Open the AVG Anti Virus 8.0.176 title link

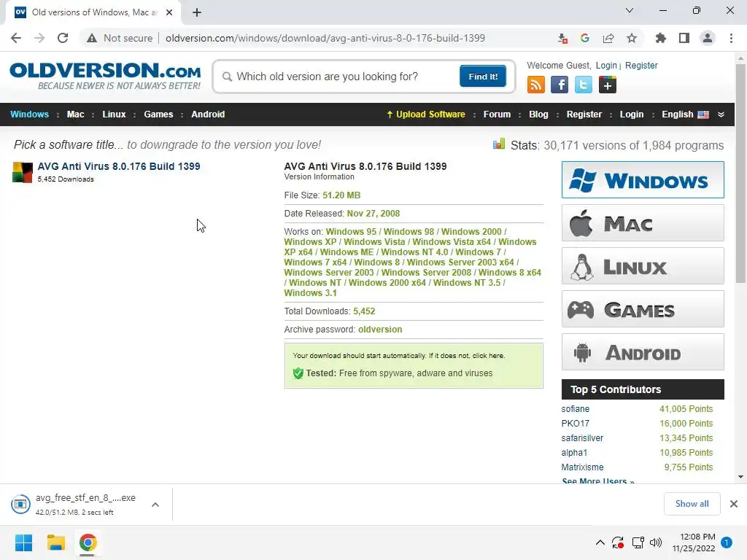tap(119, 166)
